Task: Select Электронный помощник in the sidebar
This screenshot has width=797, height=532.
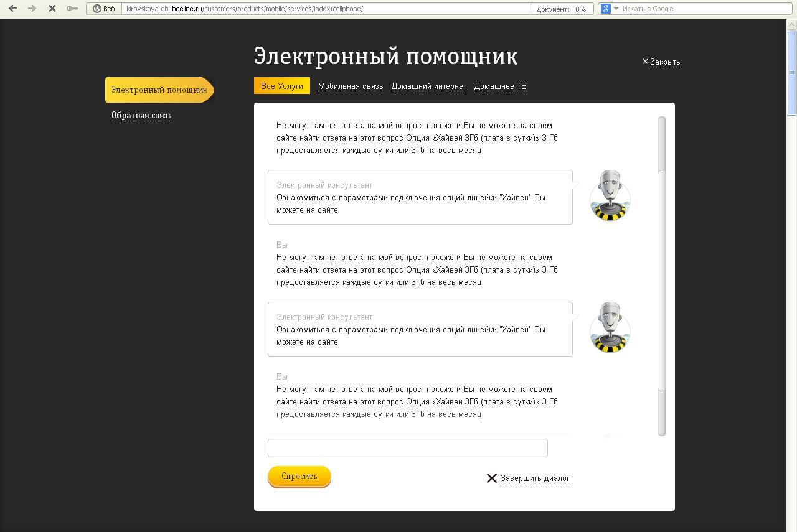Action: point(159,90)
